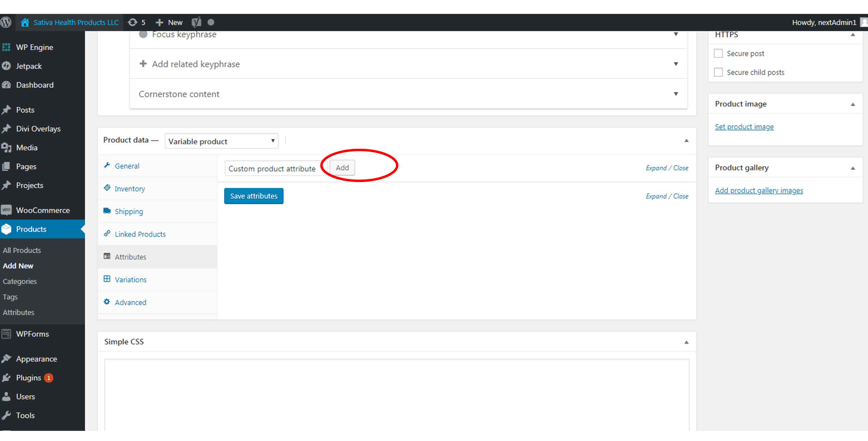Check the Secure child posts checkbox
The height and width of the screenshot is (441, 868).
tap(718, 72)
